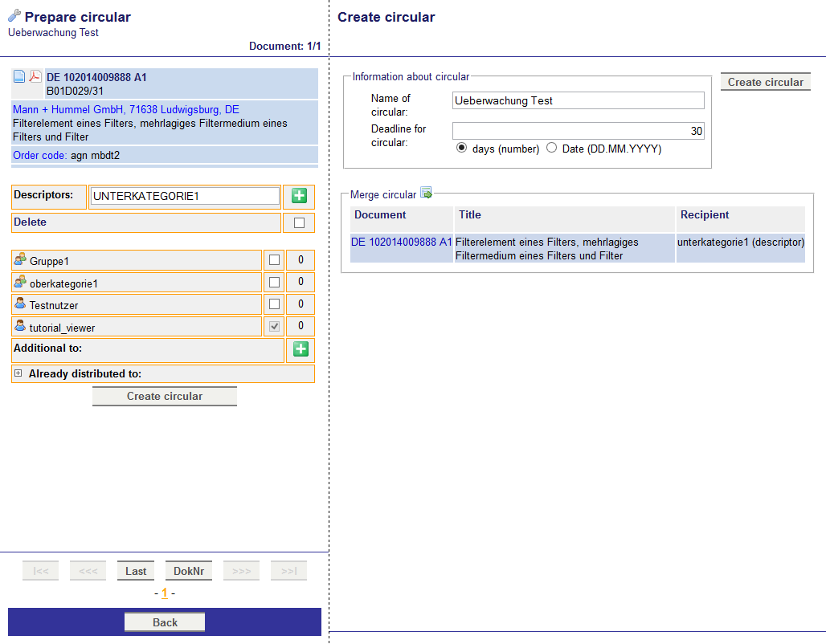Open DE 102014009888 A1 link in merge table

[402, 243]
